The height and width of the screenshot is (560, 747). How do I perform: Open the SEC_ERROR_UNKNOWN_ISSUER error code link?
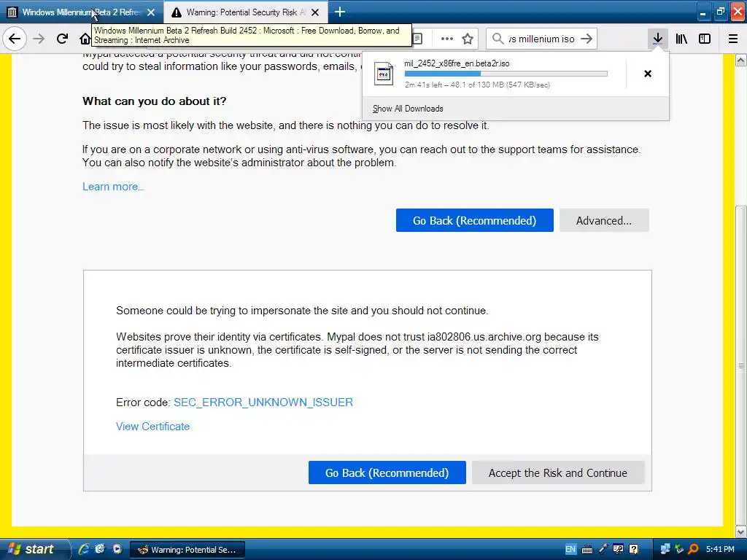click(263, 402)
